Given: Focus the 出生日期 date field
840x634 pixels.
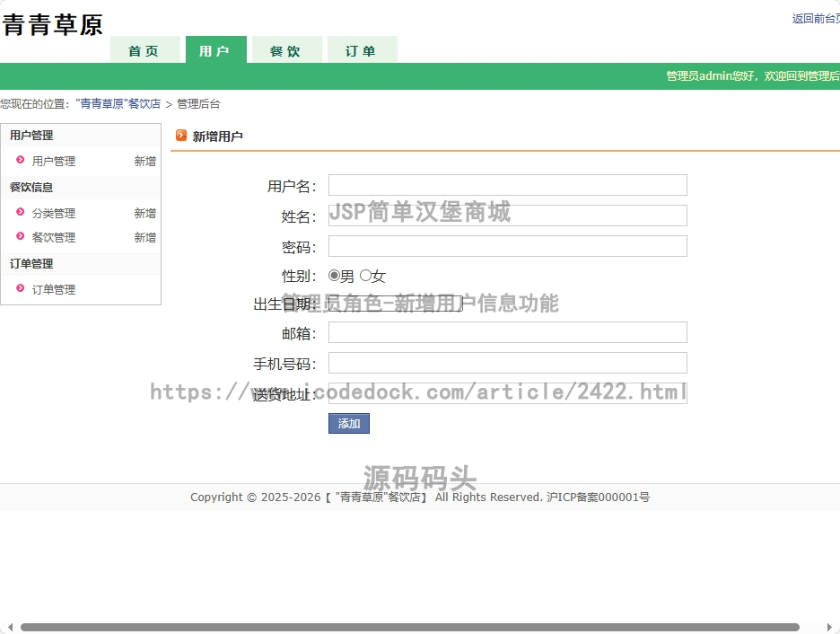Looking at the screenshot, I should (x=396, y=304).
